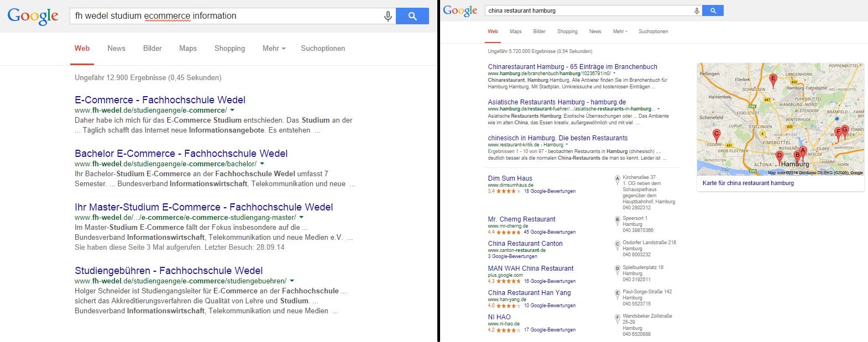Select the Web tab in the left window
The image size is (868, 342).
coord(82,48)
